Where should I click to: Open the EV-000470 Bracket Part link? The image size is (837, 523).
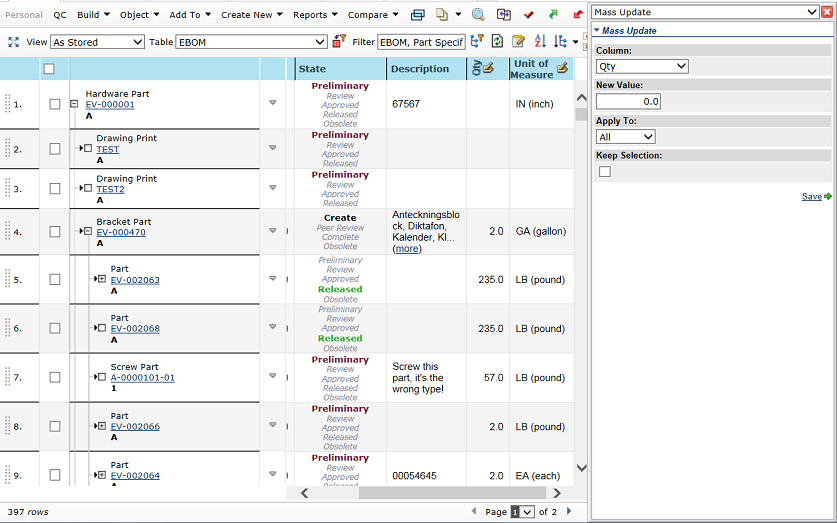point(120,232)
